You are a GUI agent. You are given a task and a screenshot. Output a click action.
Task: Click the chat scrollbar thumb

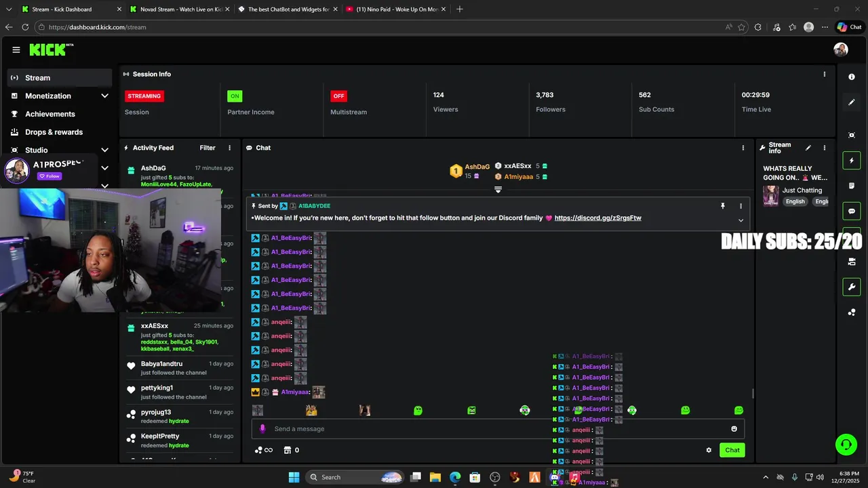click(753, 393)
